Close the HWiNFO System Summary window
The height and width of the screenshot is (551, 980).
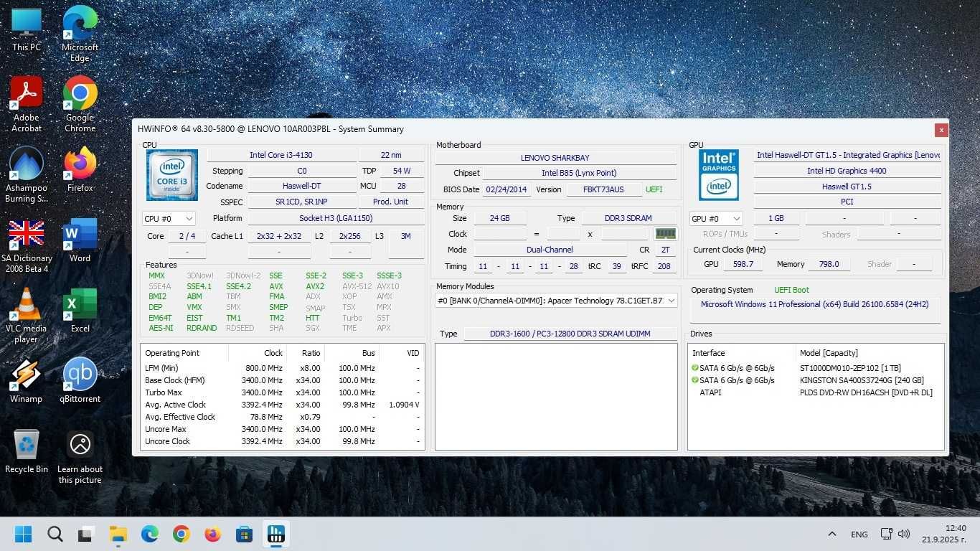(x=941, y=130)
